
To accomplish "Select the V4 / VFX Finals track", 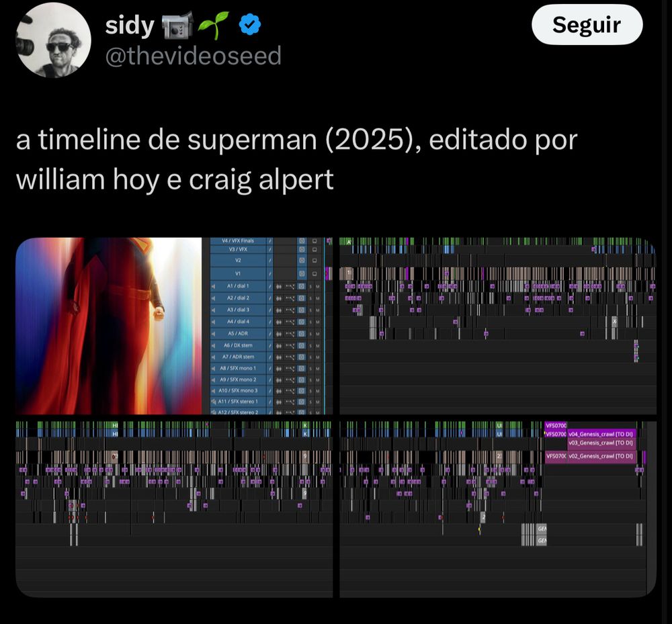I will point(238,240).
